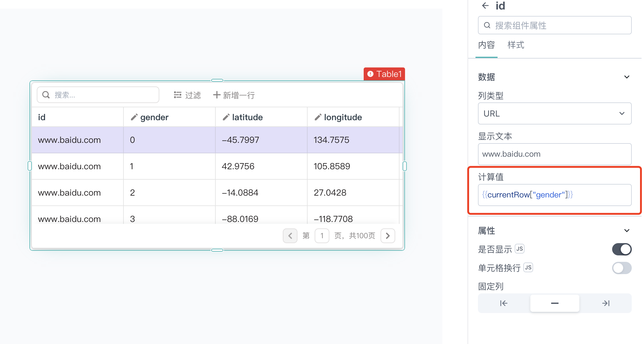The image size is (644, 344).
Task: Click the error icon on Table1 badge
Action: pyautogui.click(x=370, y=74)
